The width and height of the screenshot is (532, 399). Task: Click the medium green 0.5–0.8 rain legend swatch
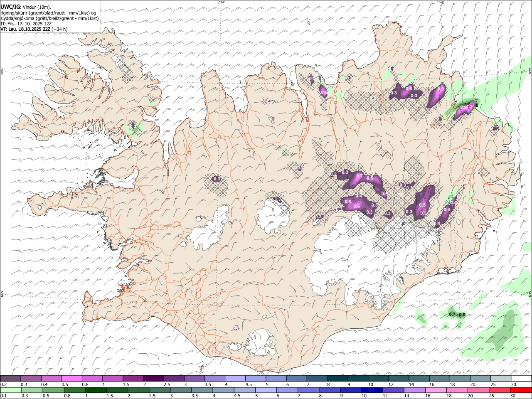(53, 390)
